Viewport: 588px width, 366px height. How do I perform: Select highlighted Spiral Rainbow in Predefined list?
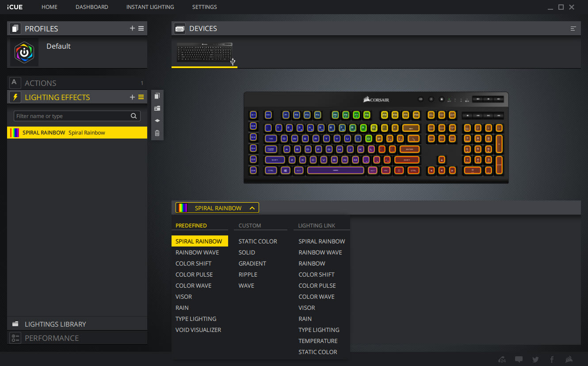tap(200, 241)
